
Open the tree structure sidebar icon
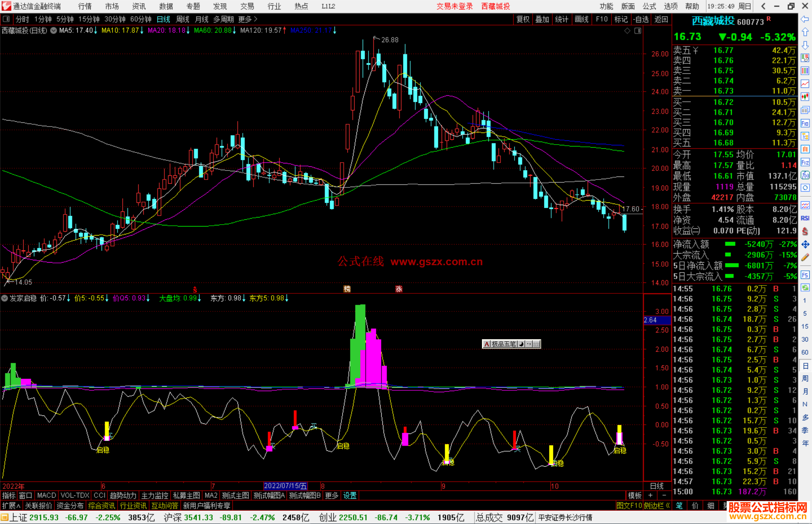[x=805, y=136]
